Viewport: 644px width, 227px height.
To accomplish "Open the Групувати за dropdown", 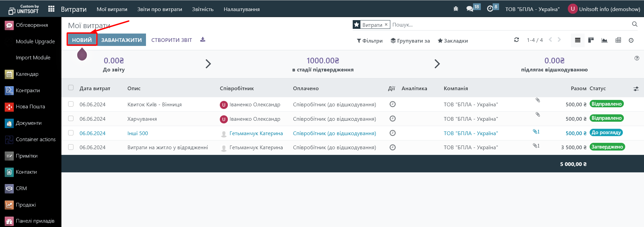I will click(x=410, y=41).
